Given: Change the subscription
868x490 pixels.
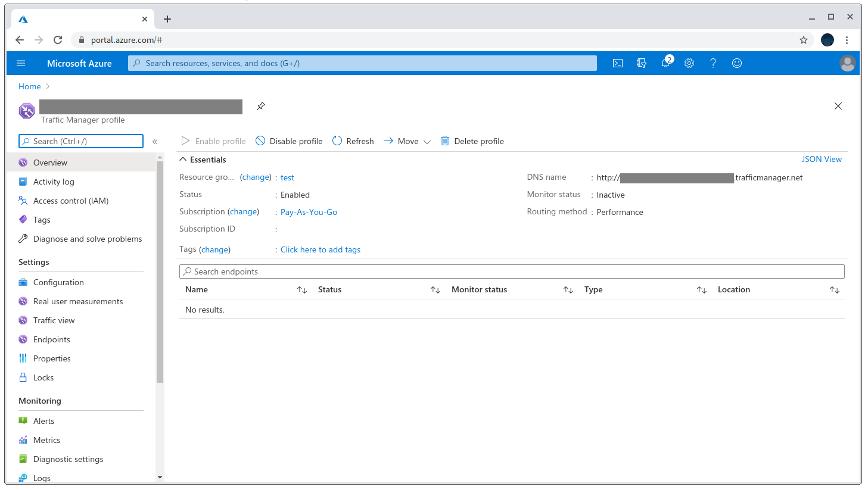Looking at the screenshot, I should click(243, 211).
